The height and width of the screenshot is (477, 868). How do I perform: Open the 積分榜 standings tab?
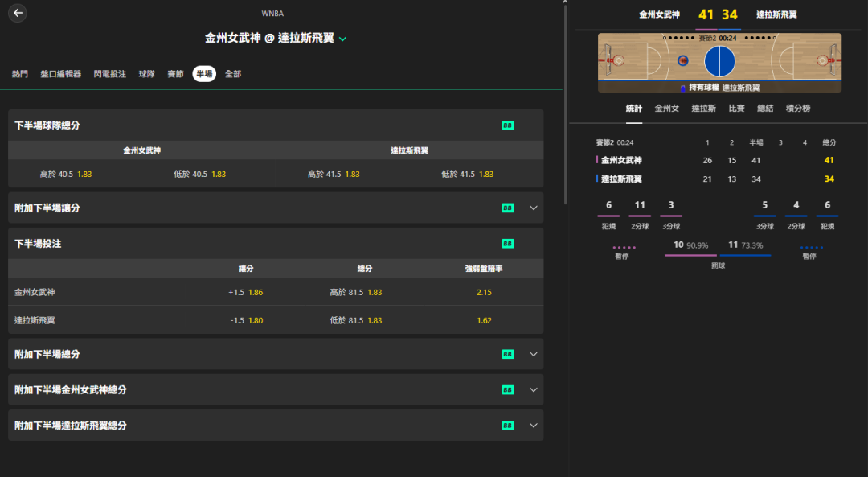(x=798, y=109)
